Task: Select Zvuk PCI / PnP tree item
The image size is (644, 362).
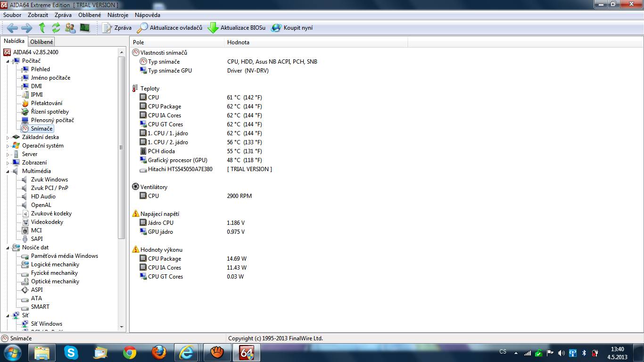Action: 50,188
